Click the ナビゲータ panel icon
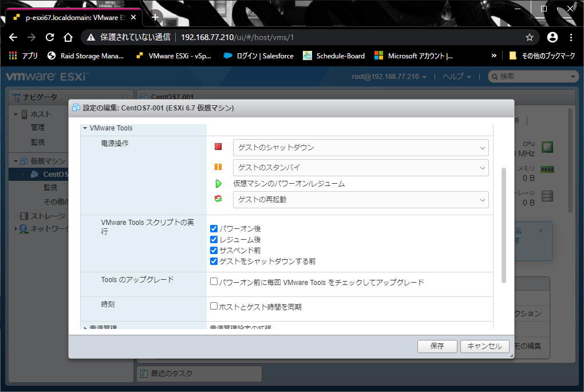 (x=16, y=97)
